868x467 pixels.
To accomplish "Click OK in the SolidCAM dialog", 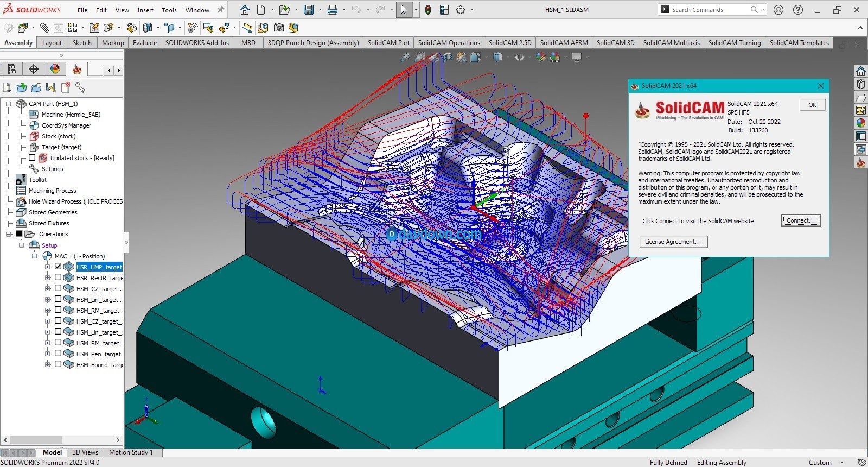I will 812,105.
